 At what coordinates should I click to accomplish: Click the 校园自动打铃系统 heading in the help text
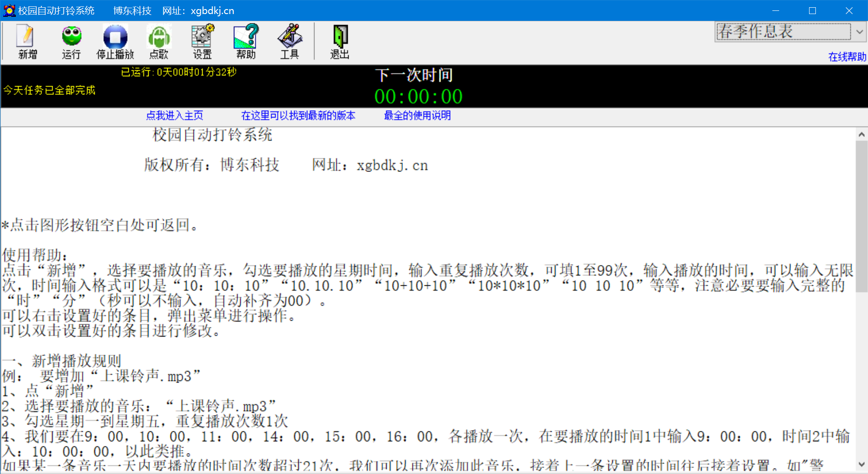(x=213, y=135)
